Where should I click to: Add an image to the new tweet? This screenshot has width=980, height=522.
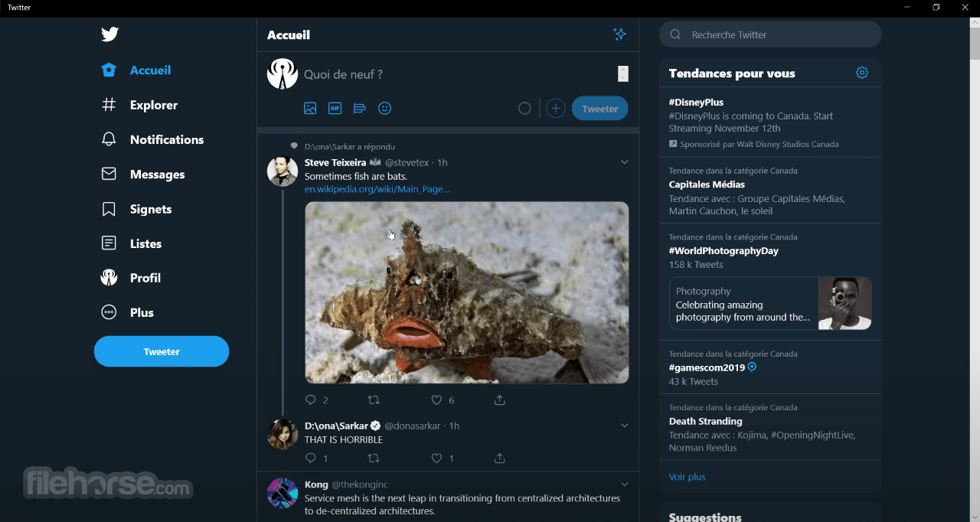pyautogui.click(x=310, y=109)
